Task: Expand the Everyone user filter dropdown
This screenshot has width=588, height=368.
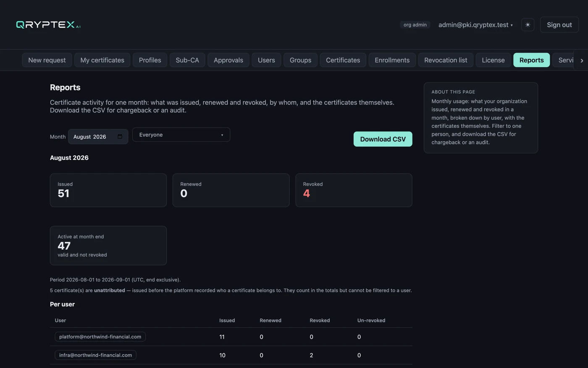Action: coord(181,135)
